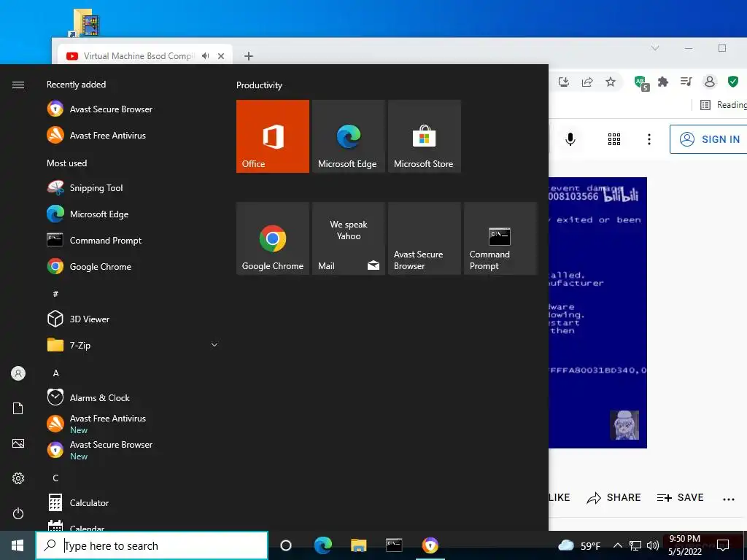Close the Virtual Machine Bsod tab

point(221,56)
